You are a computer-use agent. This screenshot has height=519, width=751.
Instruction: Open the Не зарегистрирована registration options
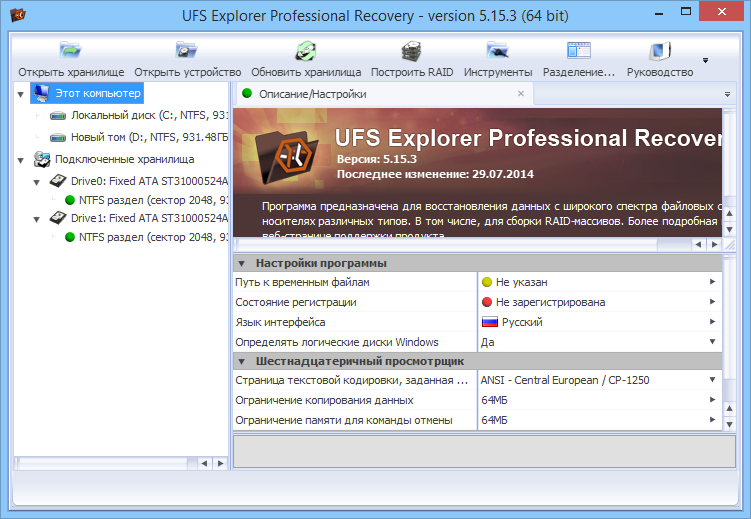[713, 302]
